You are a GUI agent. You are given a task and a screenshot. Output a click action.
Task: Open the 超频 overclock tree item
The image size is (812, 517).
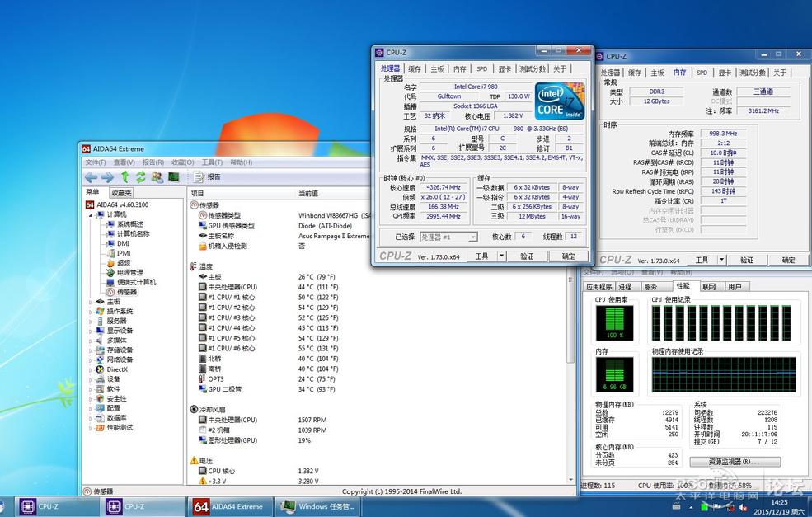click(x=124, y=263)
